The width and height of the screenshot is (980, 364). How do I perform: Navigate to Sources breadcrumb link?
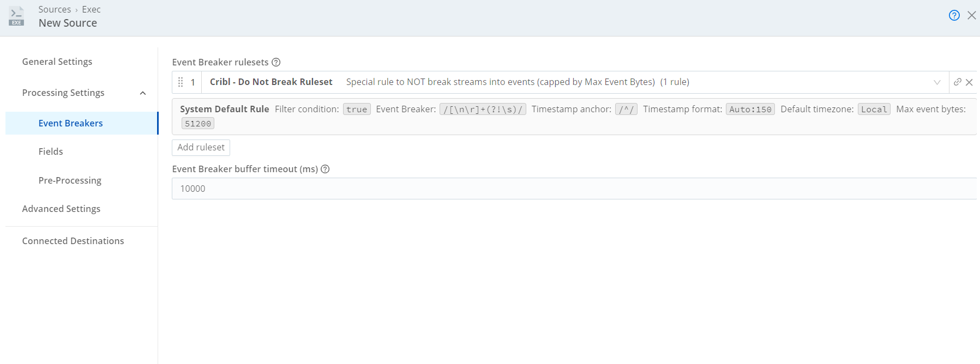click(55, 9)
